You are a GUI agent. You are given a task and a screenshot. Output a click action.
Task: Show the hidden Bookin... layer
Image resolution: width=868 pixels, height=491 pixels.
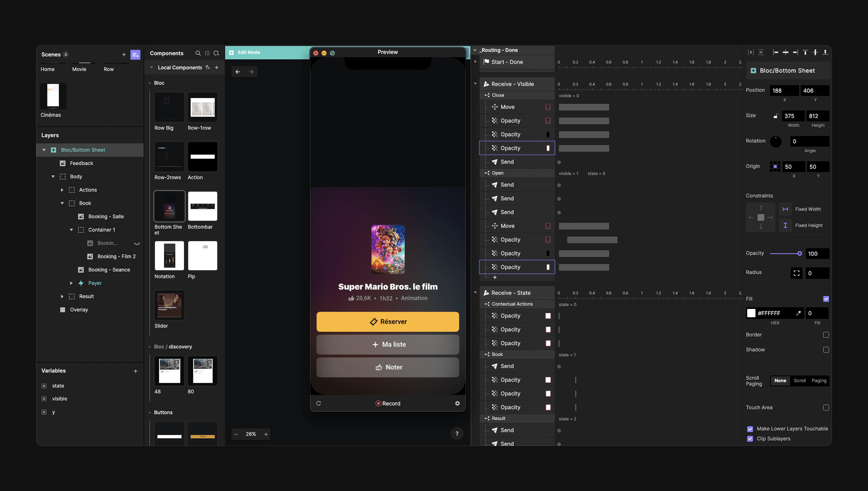137,243
